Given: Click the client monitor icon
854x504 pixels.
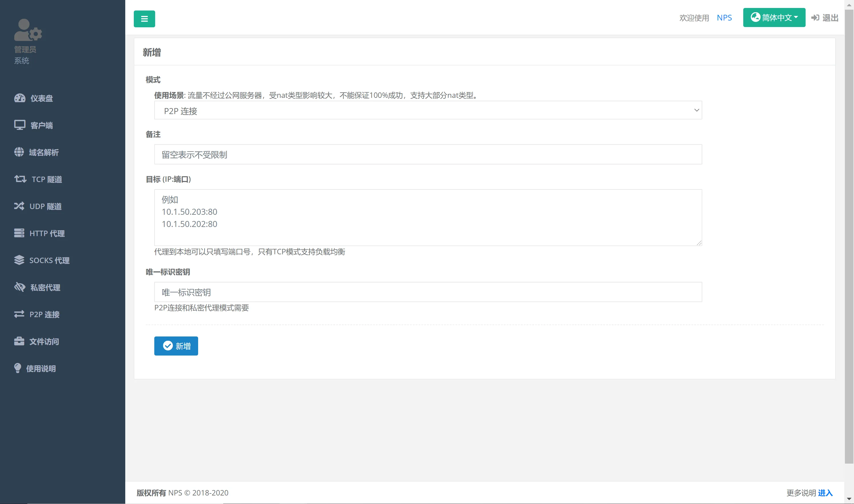Looking at the screenshot, I should pyautogui.click(x=20, y=125).
